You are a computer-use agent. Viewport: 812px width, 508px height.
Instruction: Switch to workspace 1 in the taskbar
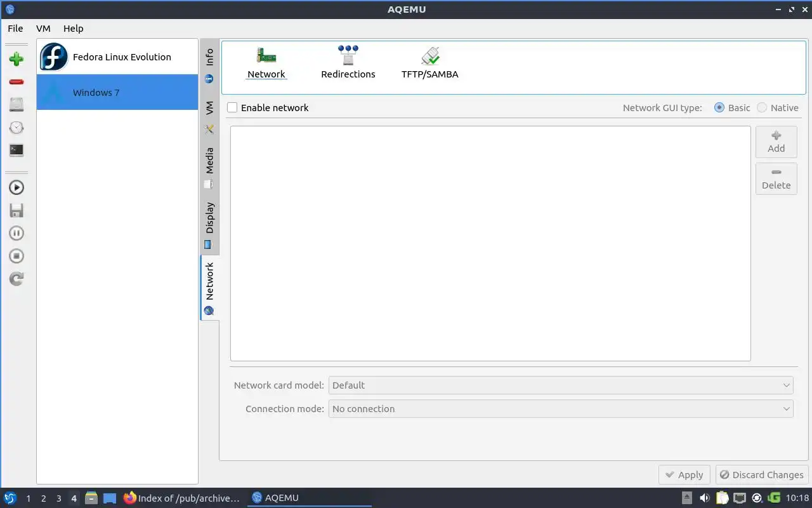(29, 498)
